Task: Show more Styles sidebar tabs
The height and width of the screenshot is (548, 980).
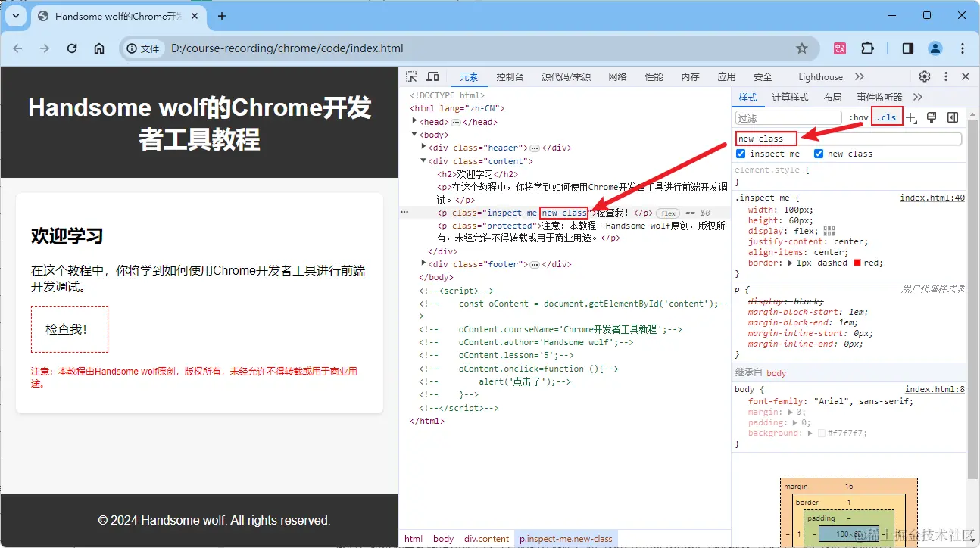Action: pyautogui.click(x=918, y=97)
